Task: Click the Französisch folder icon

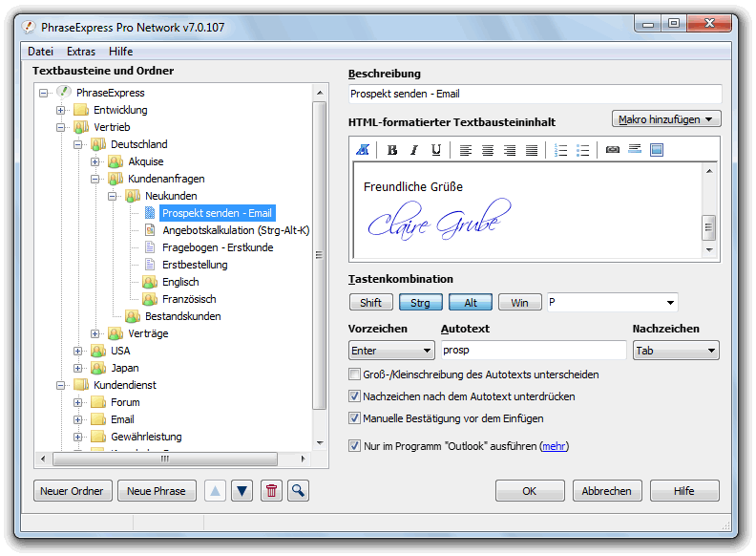Action: pos(150,299)
